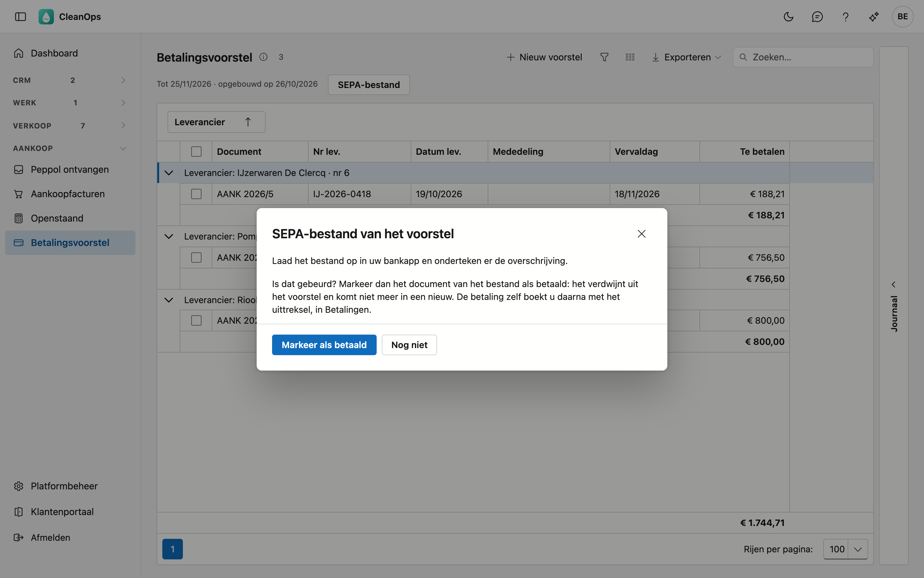Expand the Journaal side panel
The height and width of the screenshot is (578, 924).
pos(894,306)
